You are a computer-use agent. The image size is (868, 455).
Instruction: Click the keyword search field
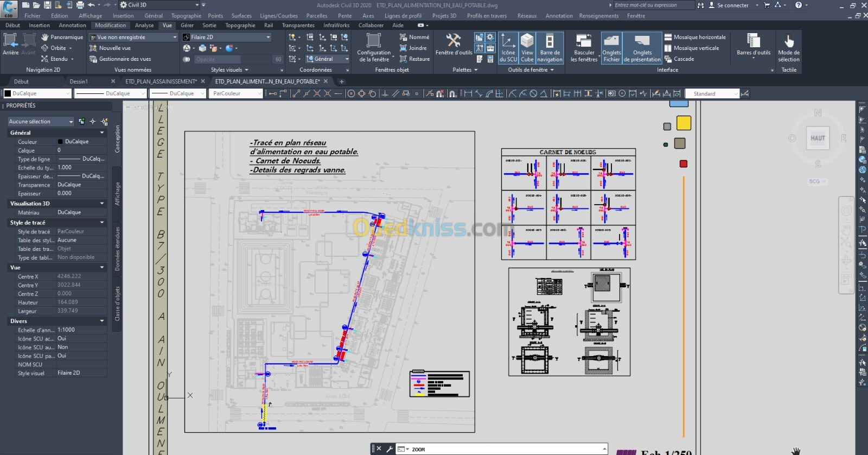pos(654,5)
